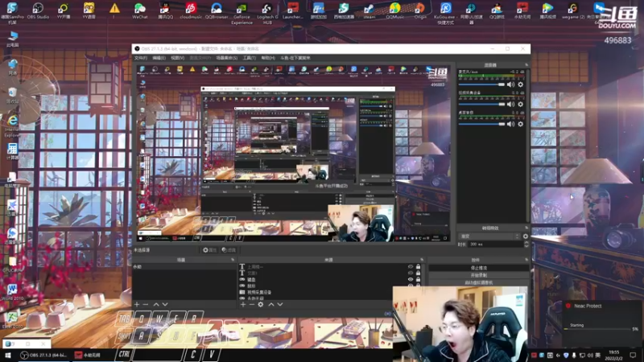Add a new scene with plus icon
Viewport: 644px width, 362px height.
pyautogui.click(x=137, y=305)
